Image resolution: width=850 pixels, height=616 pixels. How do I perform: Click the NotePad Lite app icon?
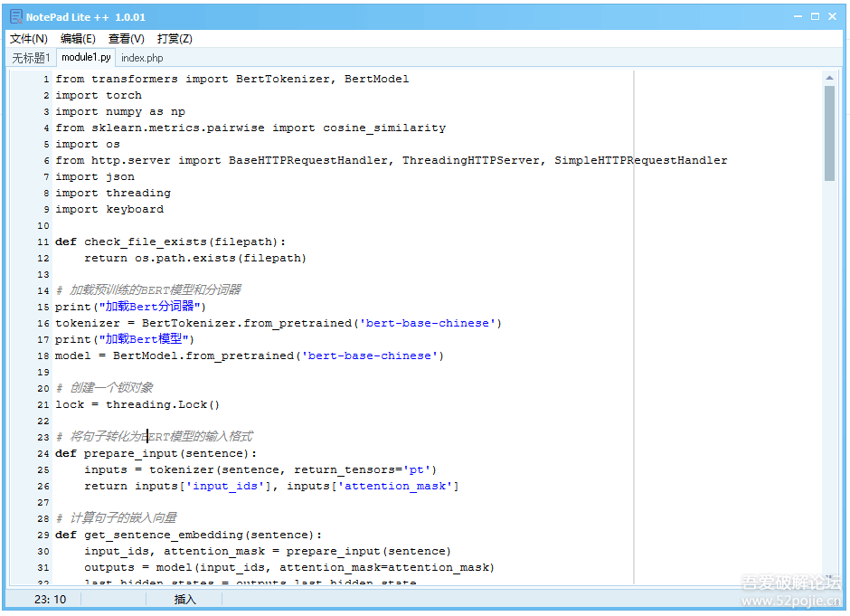pos(15,16)
